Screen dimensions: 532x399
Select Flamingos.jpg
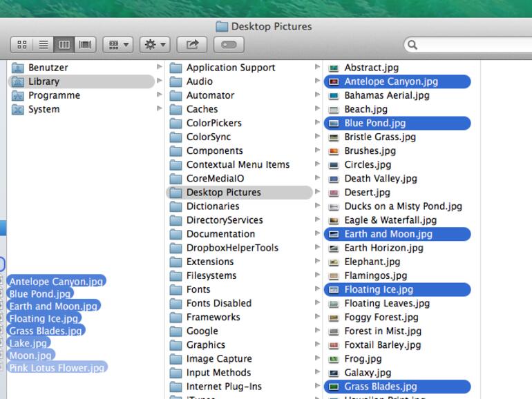[x=397, y=275]
